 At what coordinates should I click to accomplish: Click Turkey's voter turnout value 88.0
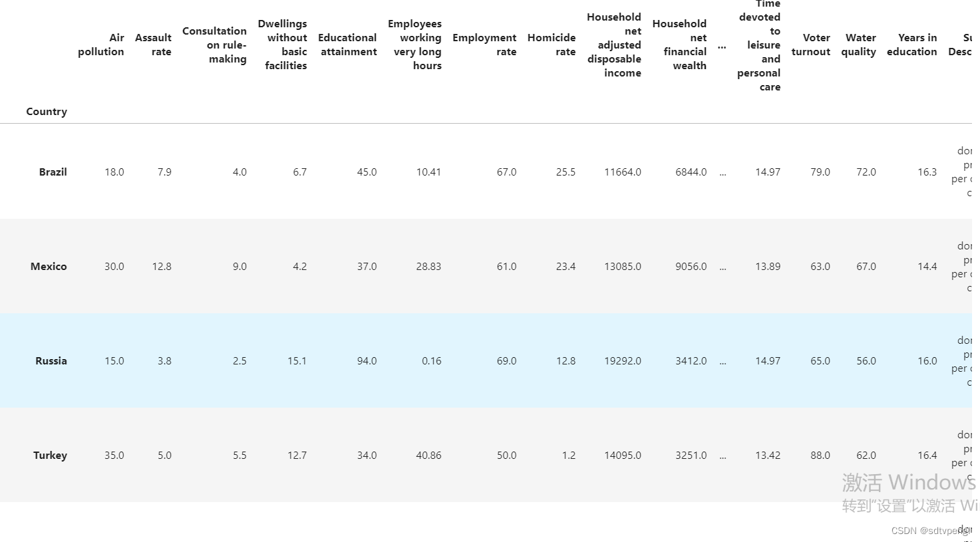click(820, 455)
